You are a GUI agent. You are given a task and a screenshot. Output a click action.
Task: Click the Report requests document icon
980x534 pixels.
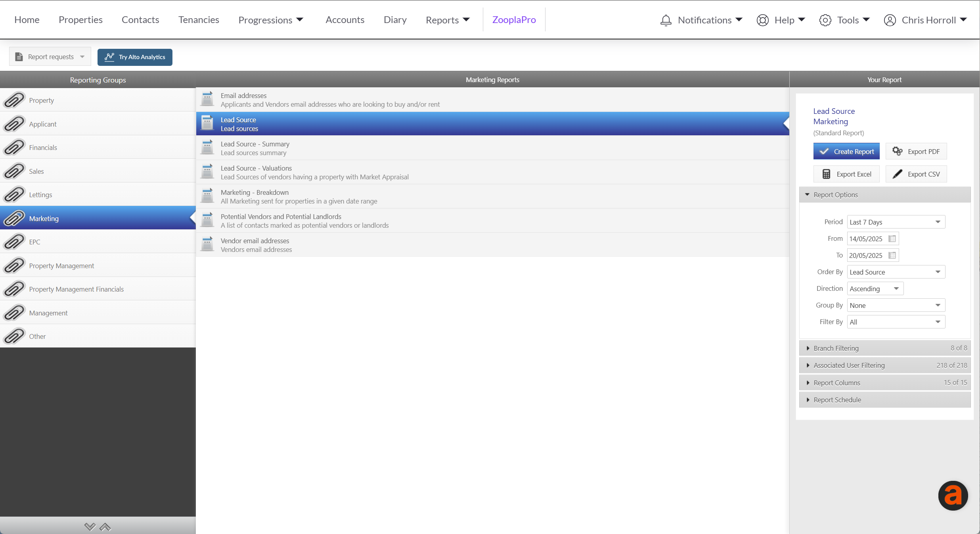[x=19, y=57]
